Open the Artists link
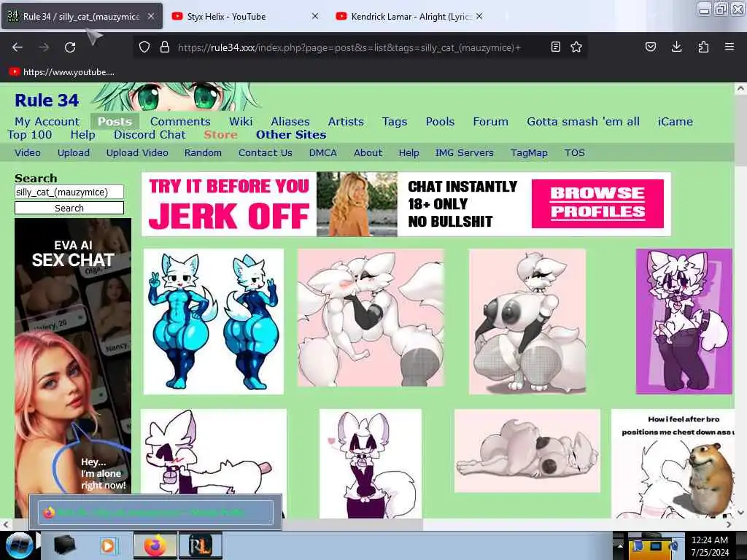 [x=345, y=122]
